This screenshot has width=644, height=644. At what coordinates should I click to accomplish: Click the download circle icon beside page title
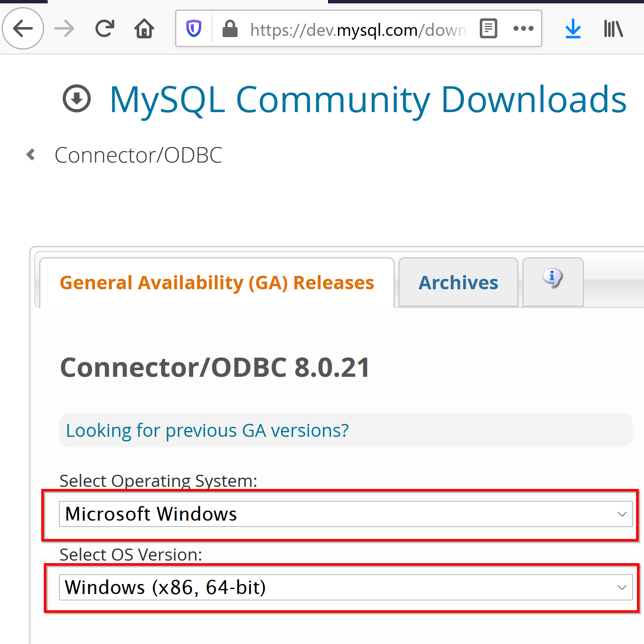coord(77,99)
